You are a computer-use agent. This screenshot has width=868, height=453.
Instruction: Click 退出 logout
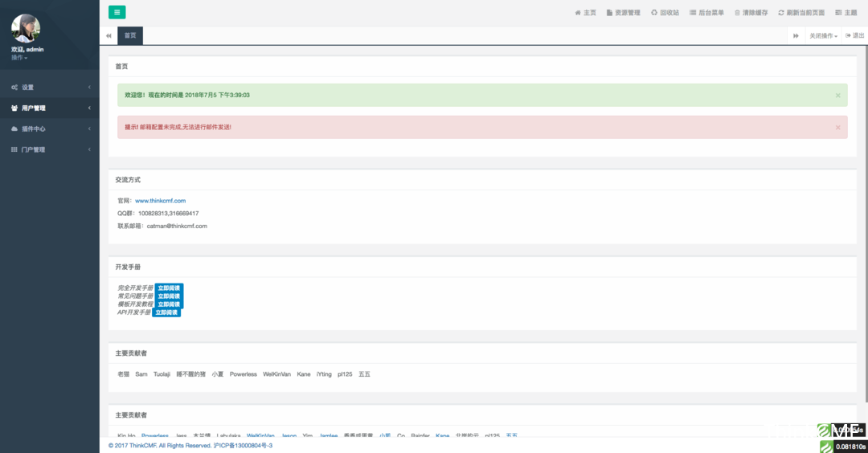[x=855, y=35]
